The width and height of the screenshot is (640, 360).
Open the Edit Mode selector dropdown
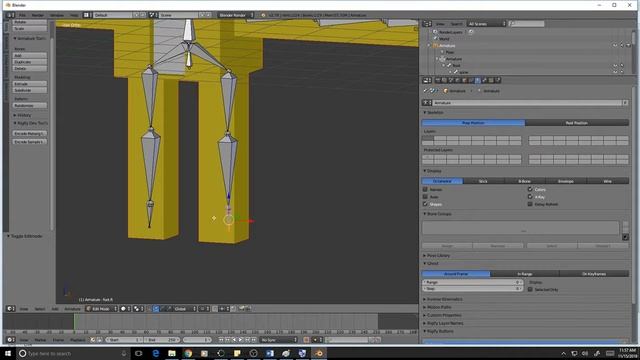pyautogui.click(x=101, y=309)
